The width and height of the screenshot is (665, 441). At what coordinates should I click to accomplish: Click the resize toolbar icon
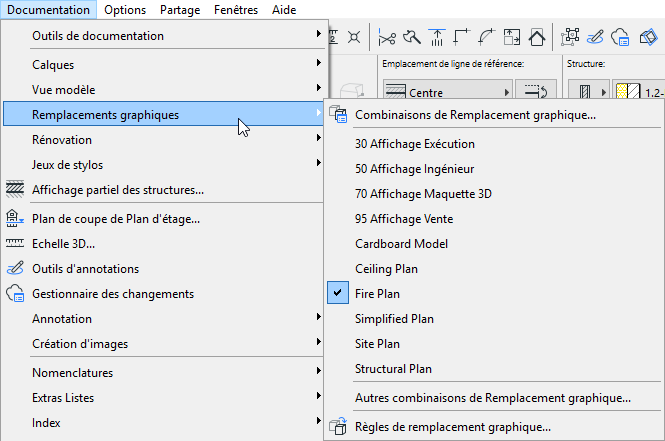pyautogui.click(x=511, y=37)
